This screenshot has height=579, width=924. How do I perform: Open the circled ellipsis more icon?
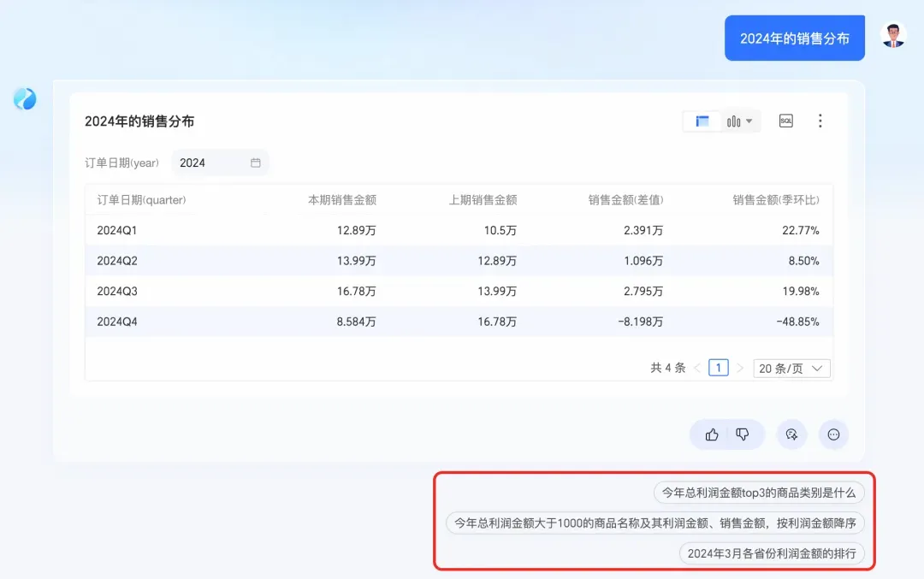(833, 434)
